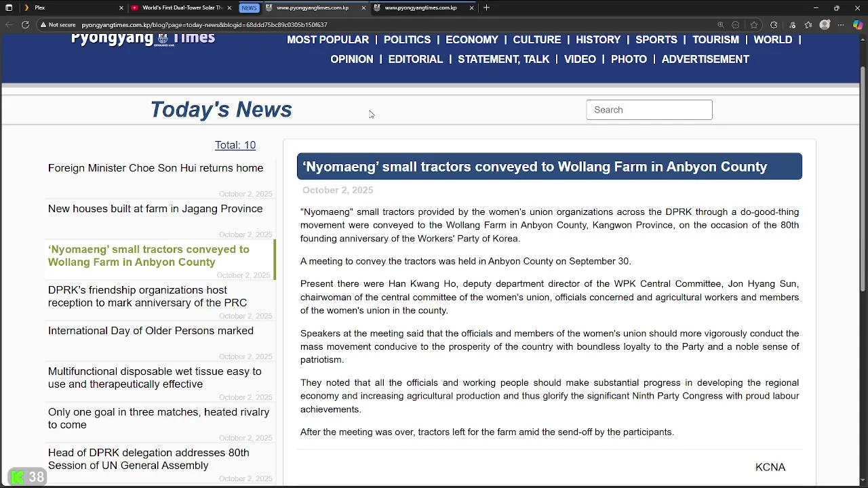Open a new tab with plus button
Screen dimensions: 868x488
point(486,7)
